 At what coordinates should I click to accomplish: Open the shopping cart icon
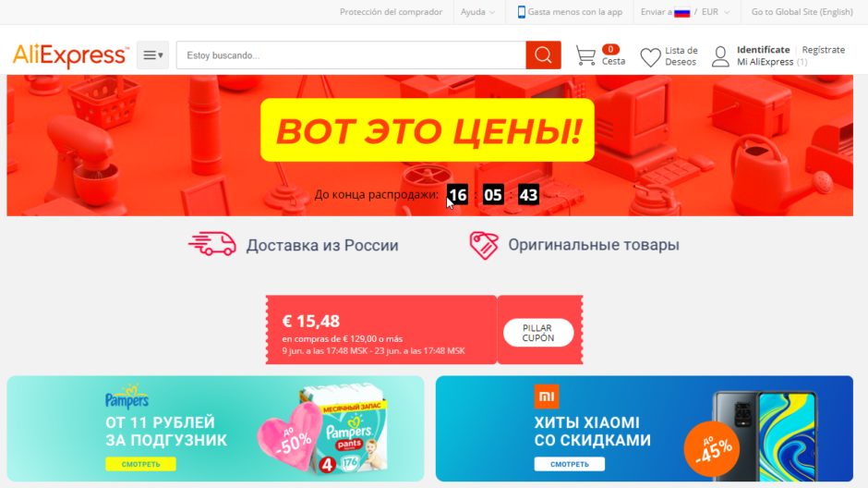click(x=585, y=55)
